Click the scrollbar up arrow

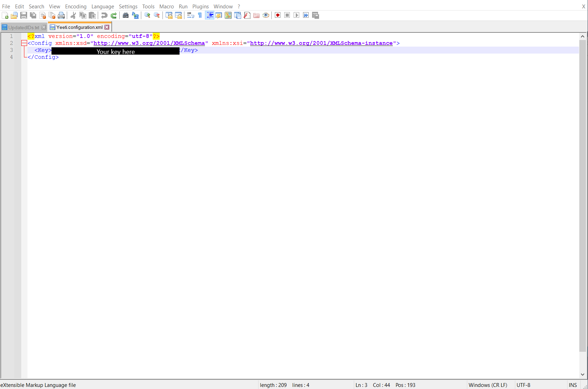[583, 36]
